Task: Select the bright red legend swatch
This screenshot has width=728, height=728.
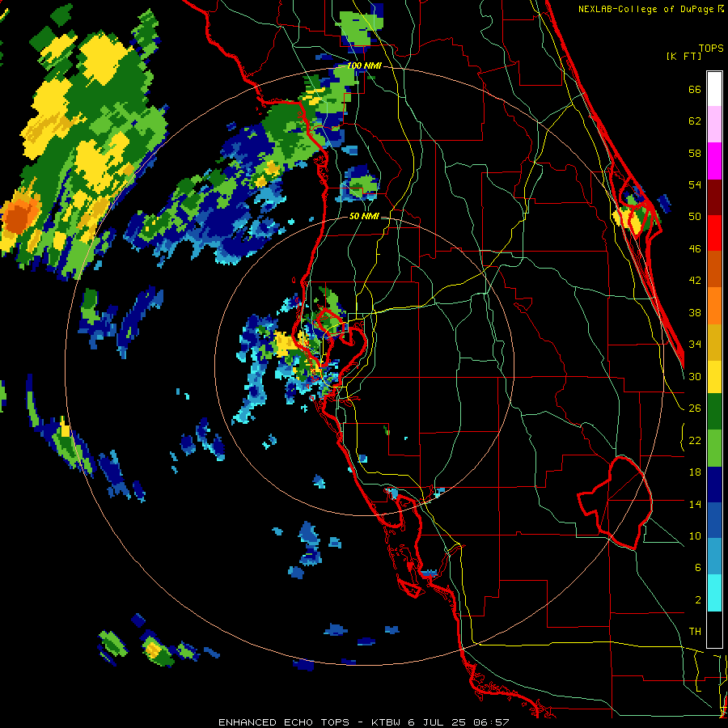Action: tap(714, 233)
